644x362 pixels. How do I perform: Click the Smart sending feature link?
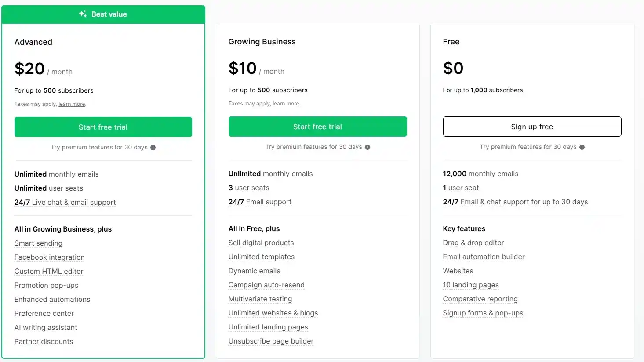pyautogui.click(x=38, y=243)
